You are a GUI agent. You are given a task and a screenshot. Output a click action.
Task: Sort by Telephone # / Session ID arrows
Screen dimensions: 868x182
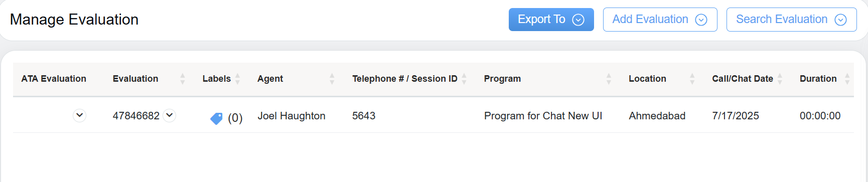[464, 79]
